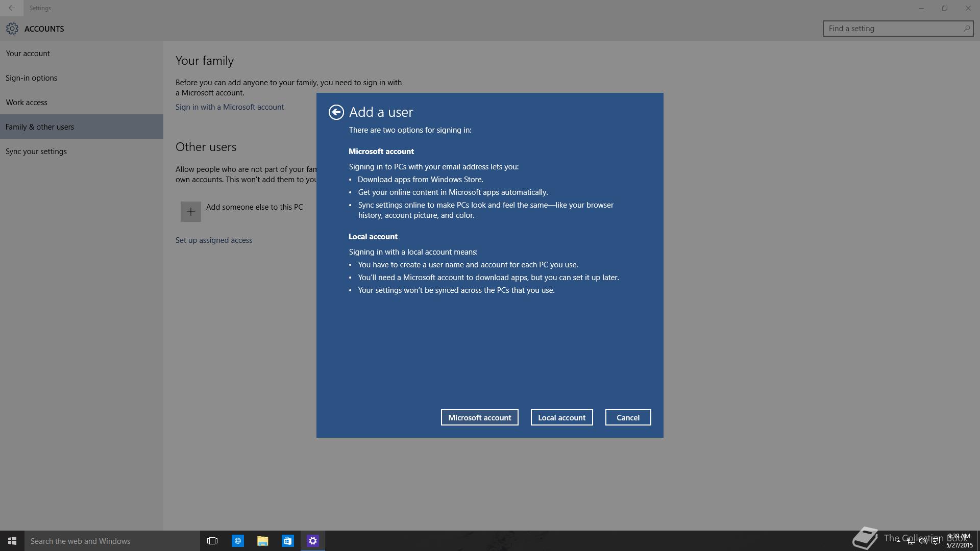Click the search magnifier icon
The width and height of the screenshot is (980, 551).
(x=966, y=29)
